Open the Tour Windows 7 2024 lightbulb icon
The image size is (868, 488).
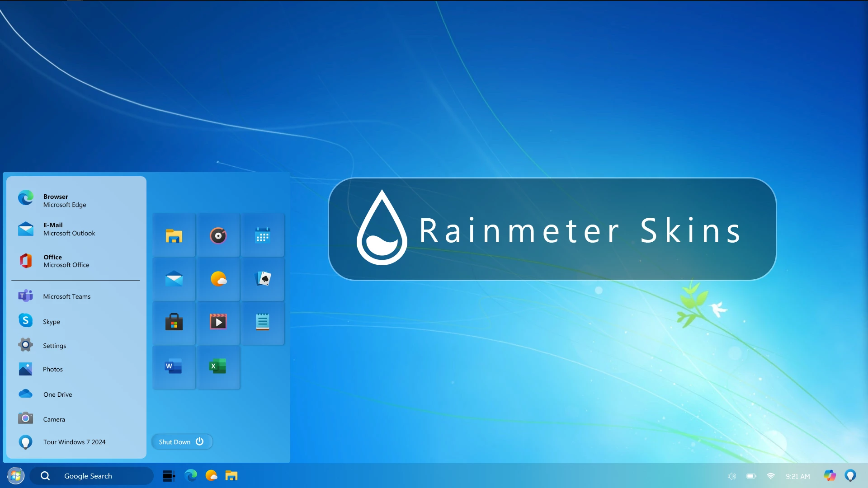(26, 442)
